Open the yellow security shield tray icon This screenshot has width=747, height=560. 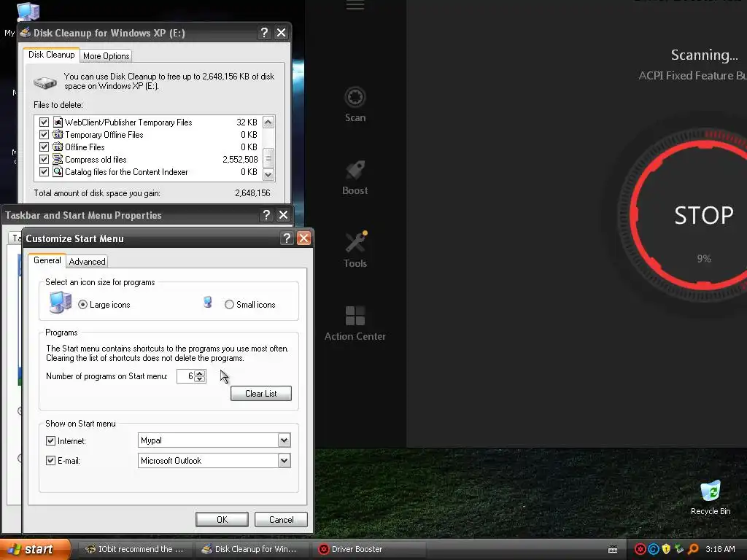[x=666, y=549]
